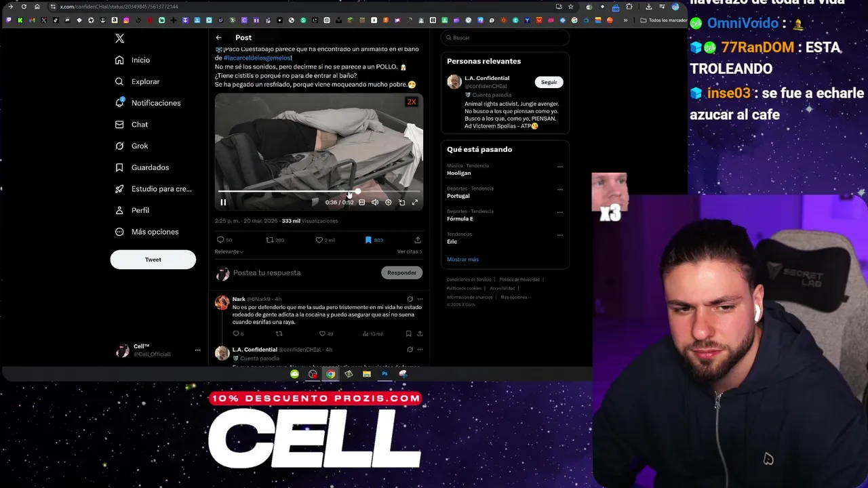This screenshot has width=868, height=488.
Task: Click the Buscar search field
Action: [x=505, y=38]
